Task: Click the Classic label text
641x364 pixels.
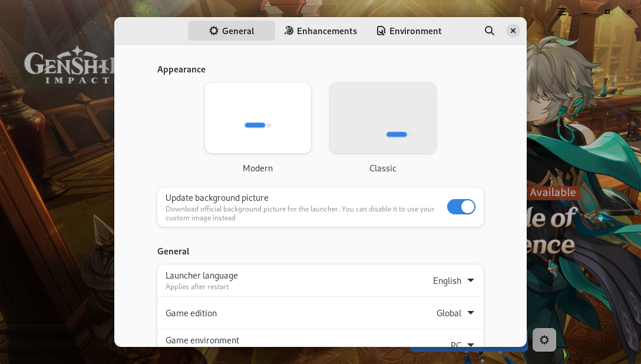Action: [382, 168]
